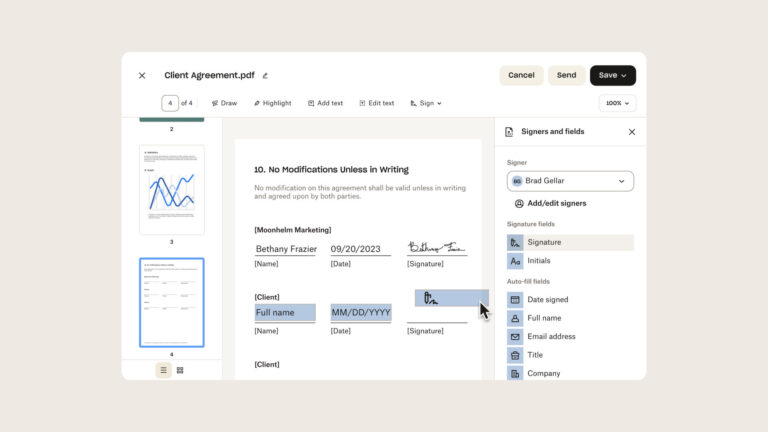
Task: Click Add/edit signers link
Action: tap(550, 203)
